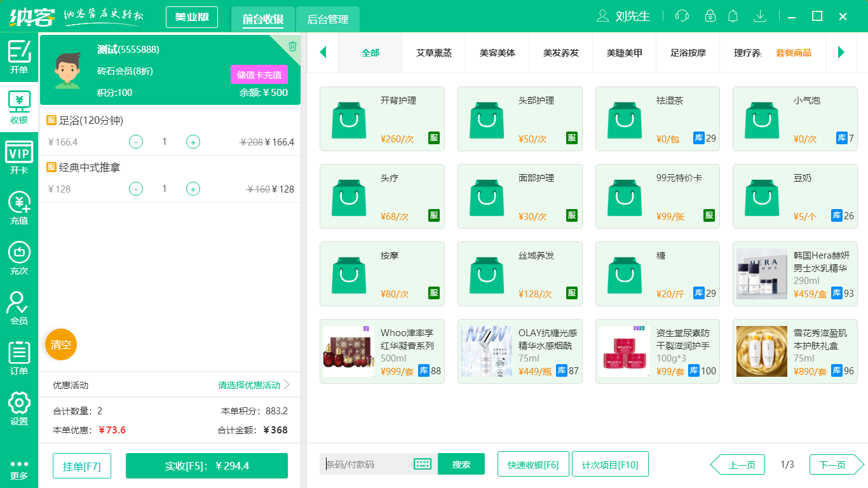Select the 开单 sidebar icon
This screenshot has height=488, width=868.
click(x=19, y=54)
